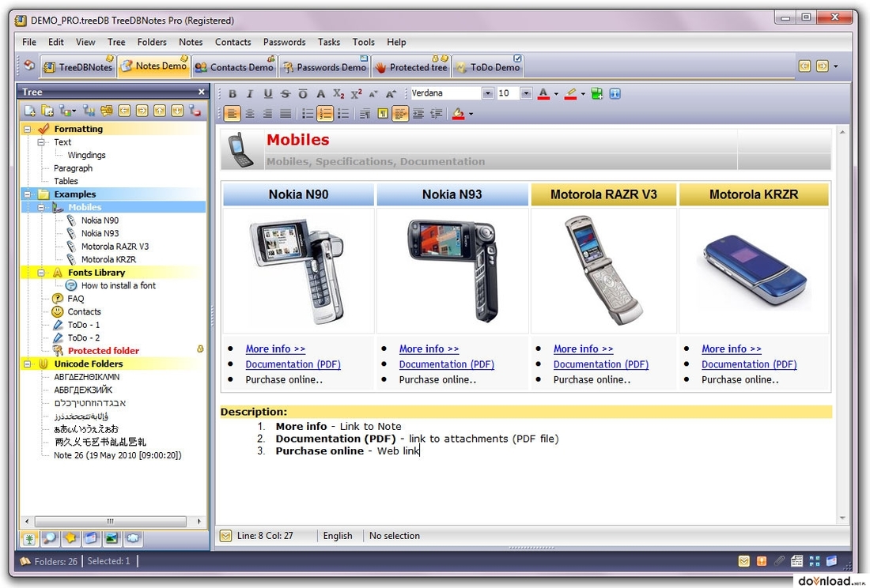Open the font name dropdown

tap(488, 93)
